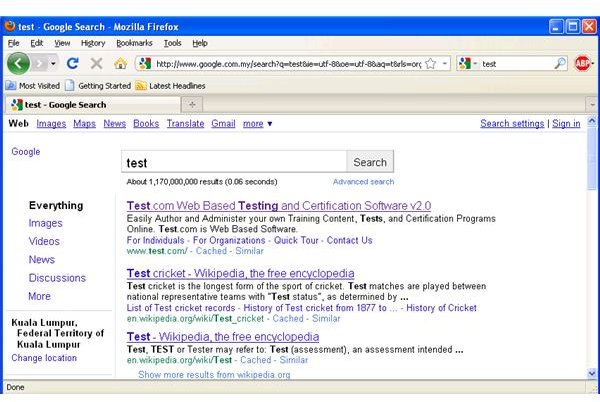The width and height of the screenshot is (600, 402).
Task: Open List of Test cricket records link
Action: tap(181, 308)
